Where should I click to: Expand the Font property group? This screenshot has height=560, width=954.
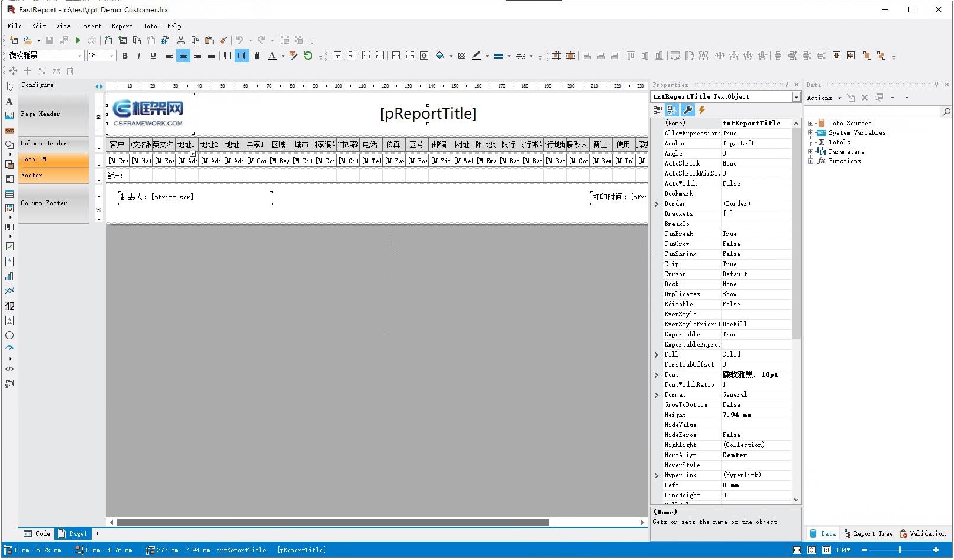pos(656,375)
